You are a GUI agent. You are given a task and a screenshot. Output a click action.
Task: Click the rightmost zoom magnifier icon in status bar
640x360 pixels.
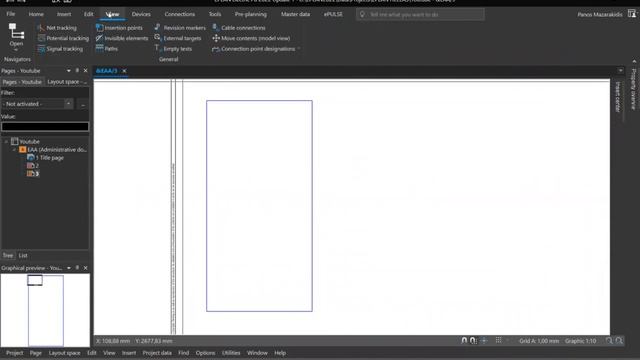tap(620, 340)
